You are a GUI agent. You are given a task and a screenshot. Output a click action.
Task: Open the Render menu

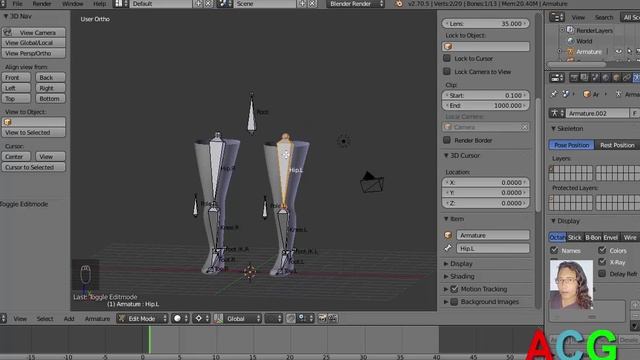[42, 4]
